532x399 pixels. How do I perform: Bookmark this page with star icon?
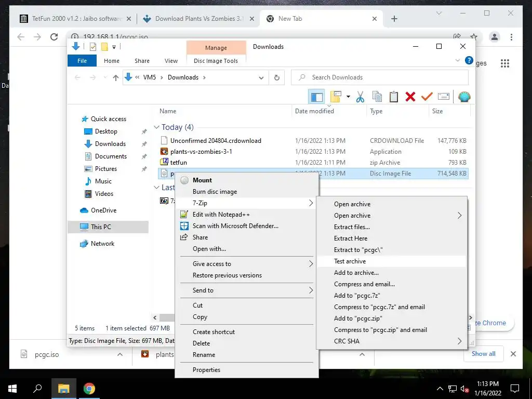pyautogui.click(x=474, y=37)
